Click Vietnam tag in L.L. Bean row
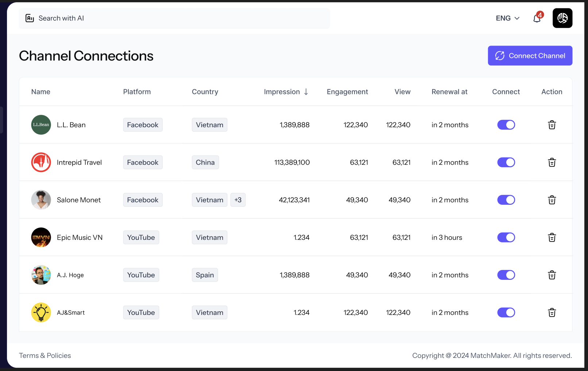Image resolution: width=588 pixels, height=371 pixels. (x=209, y=125)
